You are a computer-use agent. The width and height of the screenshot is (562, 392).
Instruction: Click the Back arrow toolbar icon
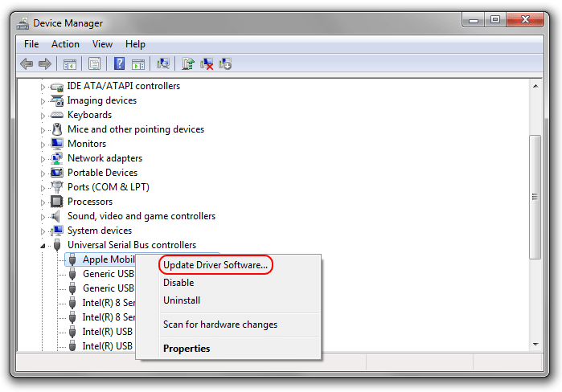click(27, 64)
